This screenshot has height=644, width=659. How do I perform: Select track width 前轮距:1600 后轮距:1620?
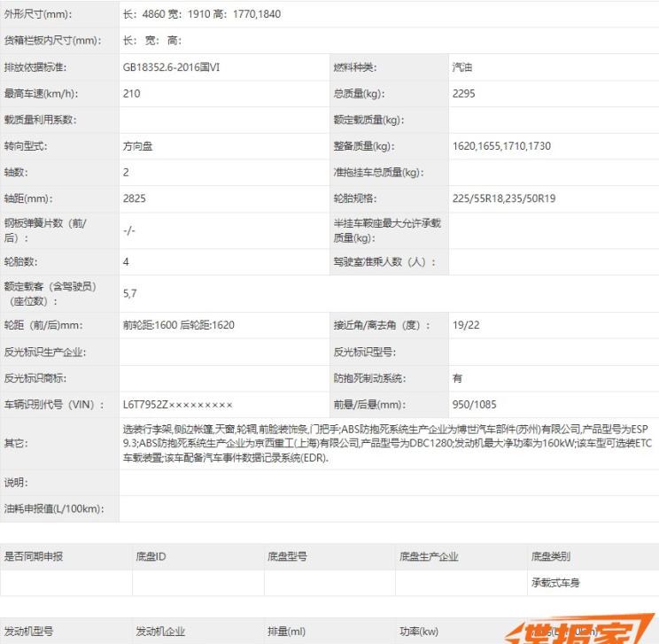click(179, 325)
